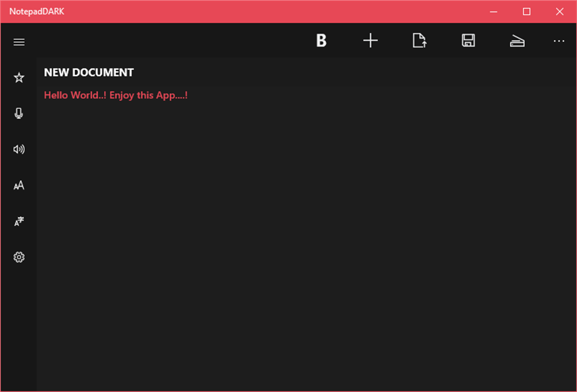The height and width of the screenshot is (392, 577).
Task: Open more options menu on the toolbar
Action: pos(558,41)
